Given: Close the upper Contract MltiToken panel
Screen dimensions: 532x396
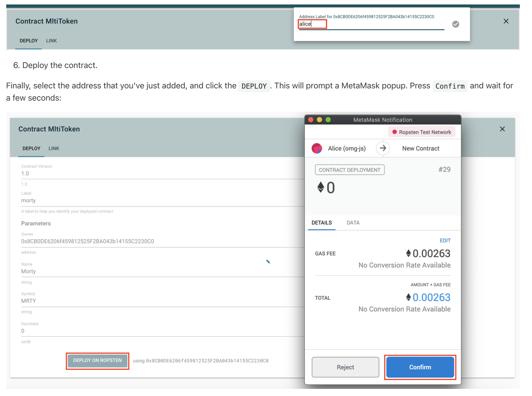Looking at the screenshot, I should coord(506,21).
